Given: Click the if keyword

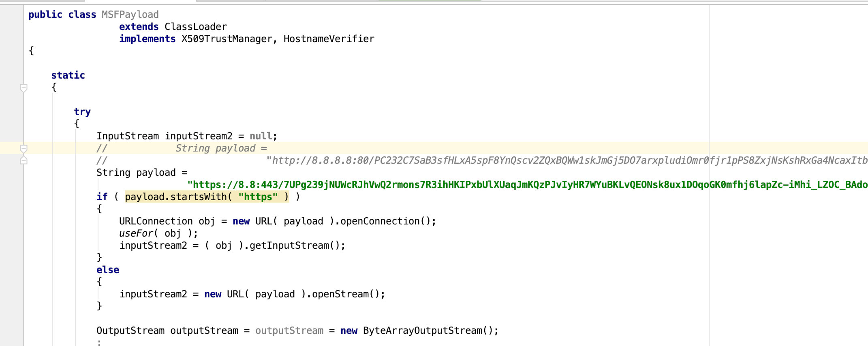Looking at the screenshot, I should (x=102, y=197).
